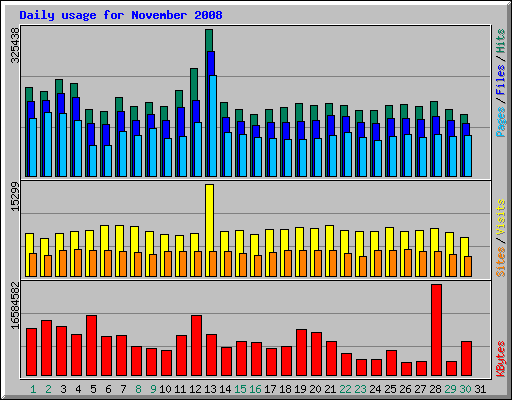This screenshot has height=400, width=512.
Task: Click the tallest red KBytes bar for day 28
Action: (436, 330)
